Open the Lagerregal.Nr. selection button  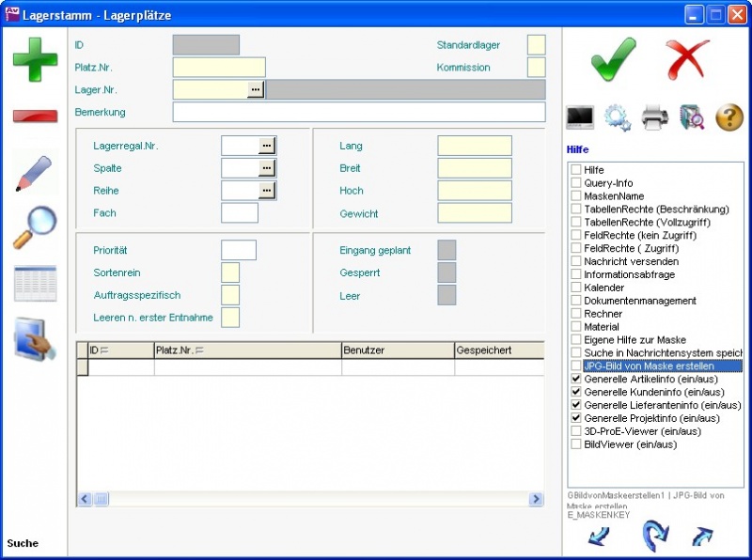click(x=267, y=146)
